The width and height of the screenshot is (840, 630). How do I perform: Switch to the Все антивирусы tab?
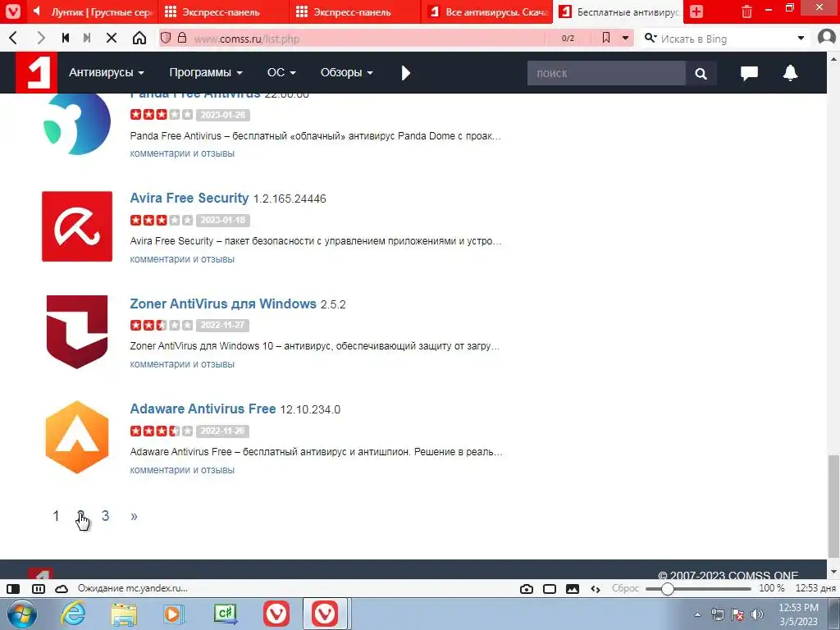click(x=487, y=11)
